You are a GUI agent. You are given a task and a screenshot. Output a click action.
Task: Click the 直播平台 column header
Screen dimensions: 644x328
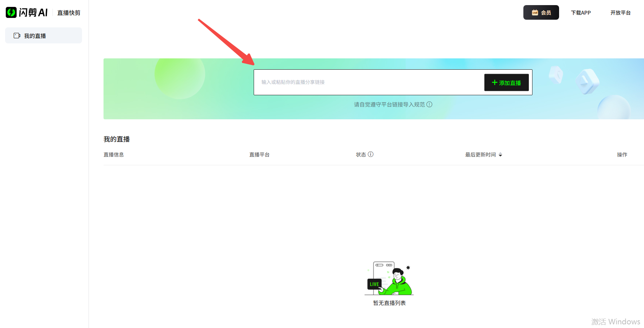(259, 155)
